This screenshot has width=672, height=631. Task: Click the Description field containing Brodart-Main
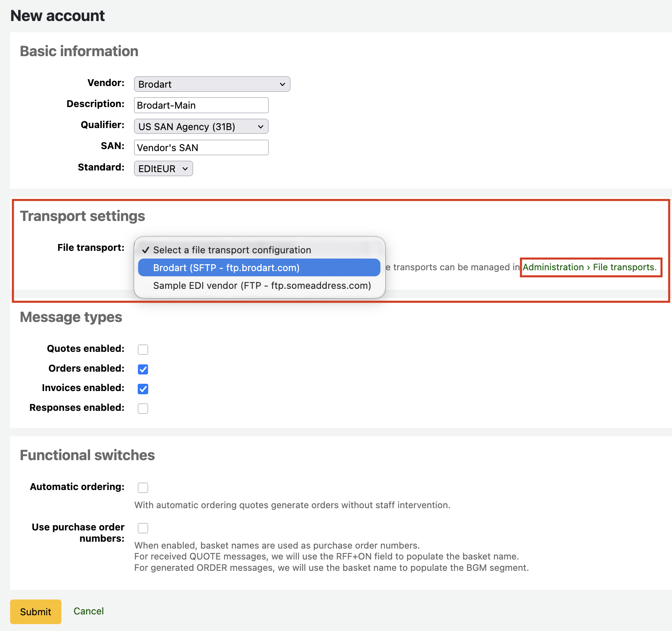tap(201, 105)
